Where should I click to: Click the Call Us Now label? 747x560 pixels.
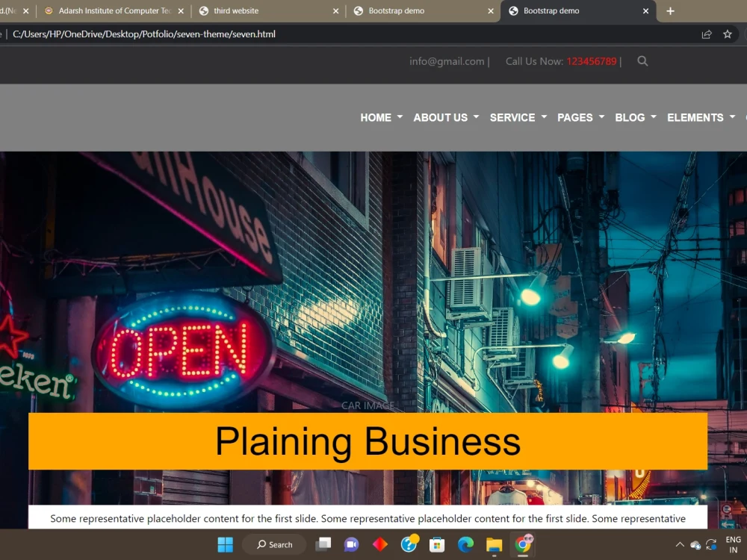tap(534, 61)
